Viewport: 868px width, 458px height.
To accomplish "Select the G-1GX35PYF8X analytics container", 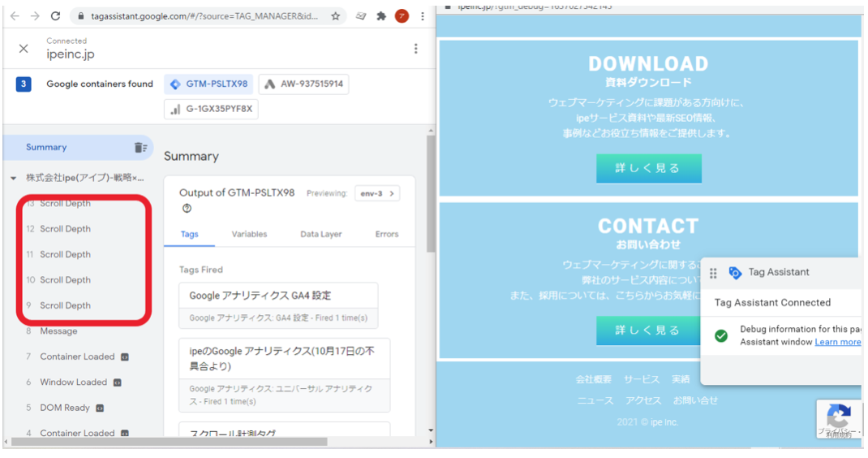I will [211, 109].
